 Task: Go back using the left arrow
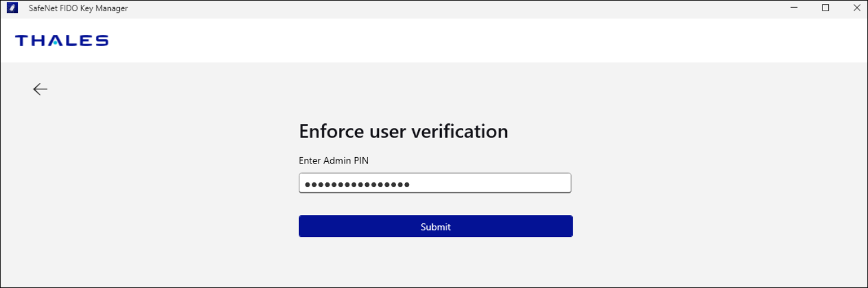point(40,89)
